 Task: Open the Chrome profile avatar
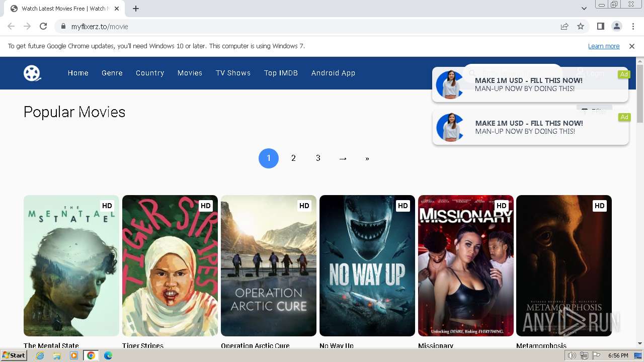pos(616,27)
